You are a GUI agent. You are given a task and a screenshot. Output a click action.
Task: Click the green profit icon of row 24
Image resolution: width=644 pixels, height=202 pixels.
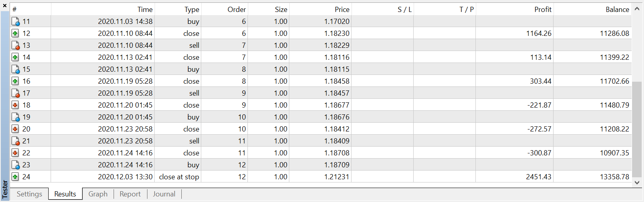tap(15, 177)
